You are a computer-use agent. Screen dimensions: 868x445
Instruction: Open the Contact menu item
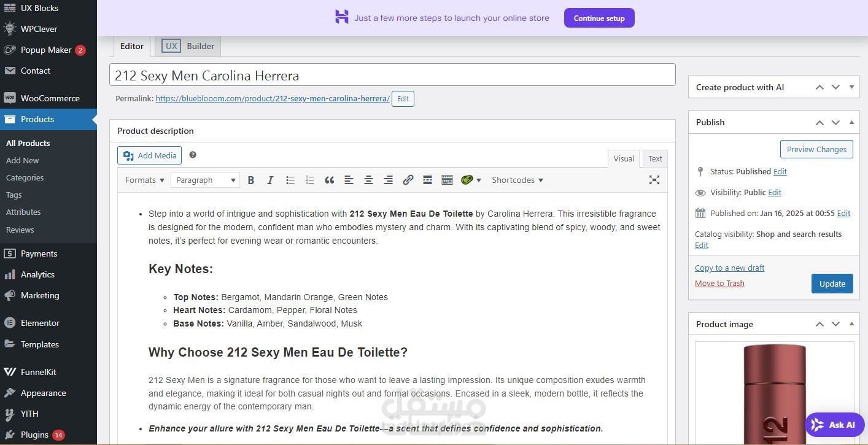coord(48,71)
